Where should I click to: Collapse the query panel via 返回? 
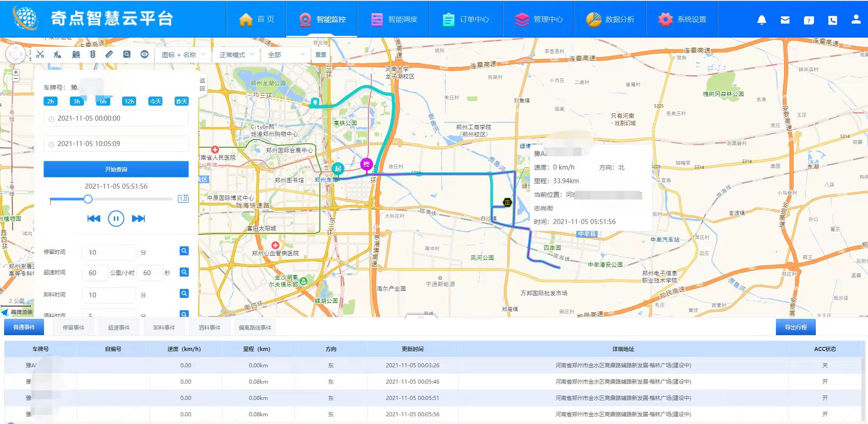(x=202, y=84)
